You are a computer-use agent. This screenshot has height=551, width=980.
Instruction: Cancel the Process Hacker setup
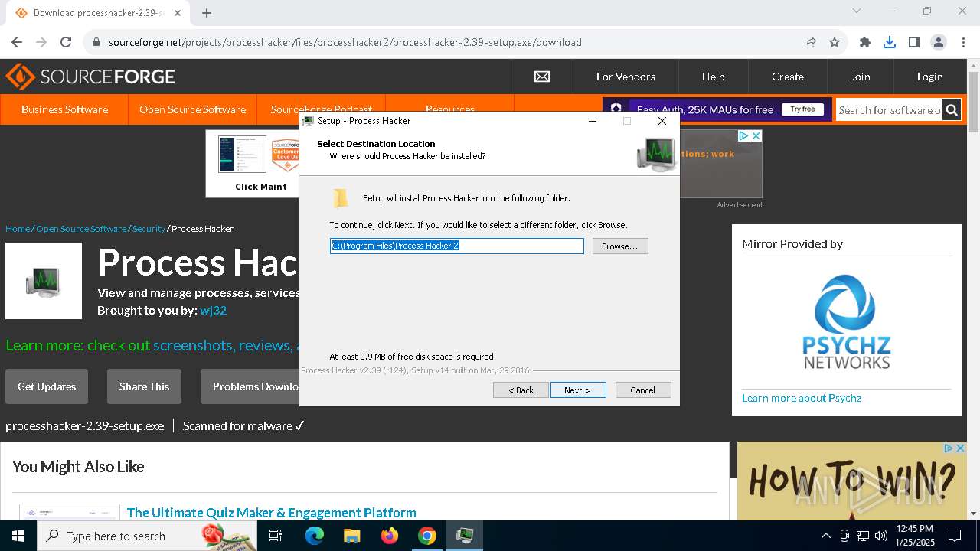point(643,390)
